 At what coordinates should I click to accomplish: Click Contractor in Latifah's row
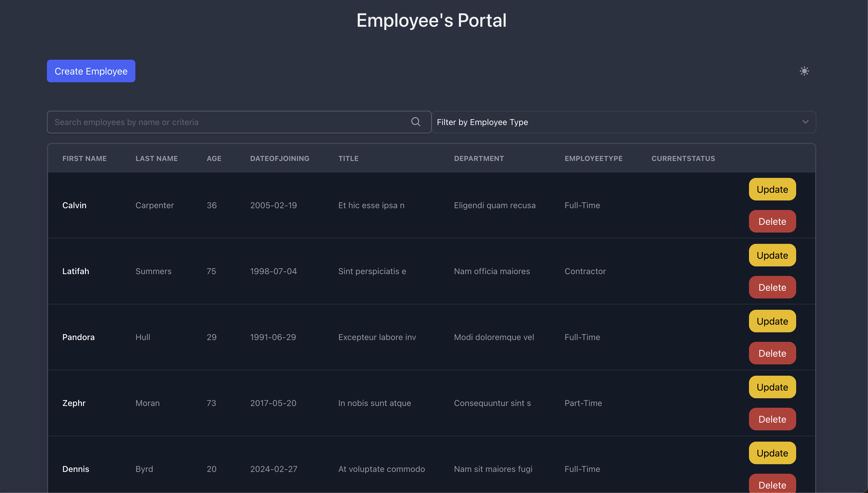585,271
